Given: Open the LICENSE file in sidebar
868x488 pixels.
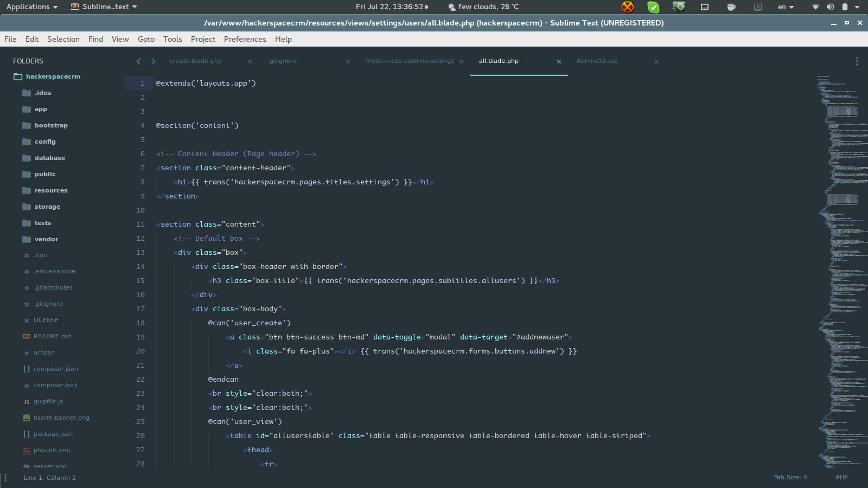Looking at the screenshot, I should [x=46, y=320].
